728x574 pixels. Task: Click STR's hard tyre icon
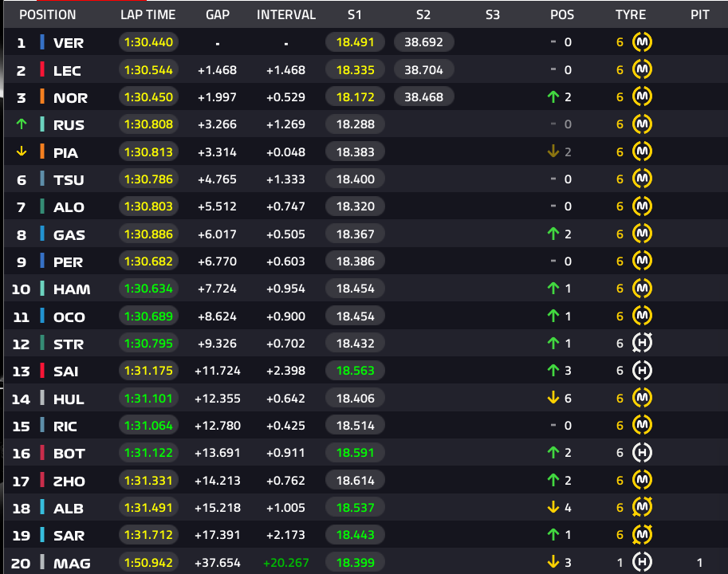pos(642,344)
